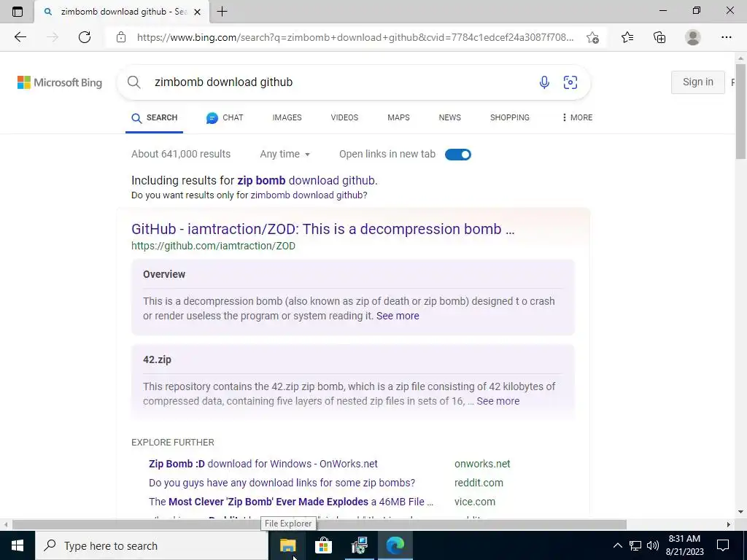Open the Most Clever Zip Bomb vice article
This screenshot has width=747, height=560.
[291, 502]
